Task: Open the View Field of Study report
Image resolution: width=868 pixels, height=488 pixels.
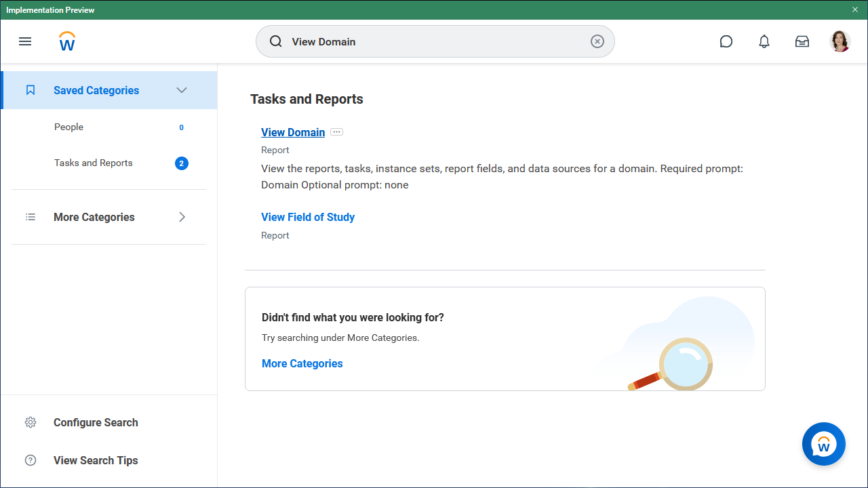Action: pos(307,217)
